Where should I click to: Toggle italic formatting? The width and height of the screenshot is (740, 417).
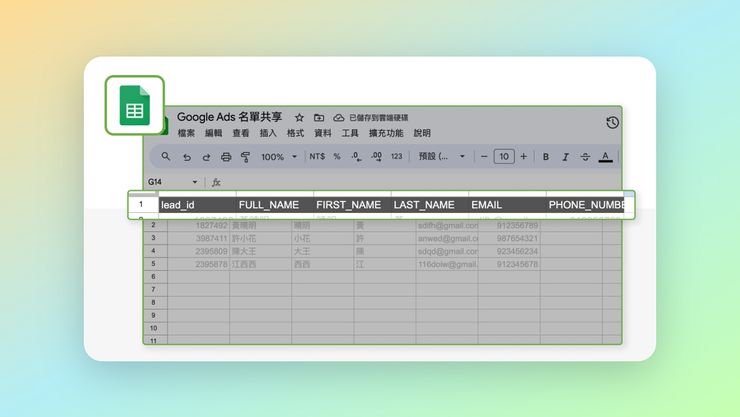pos(565,157)
